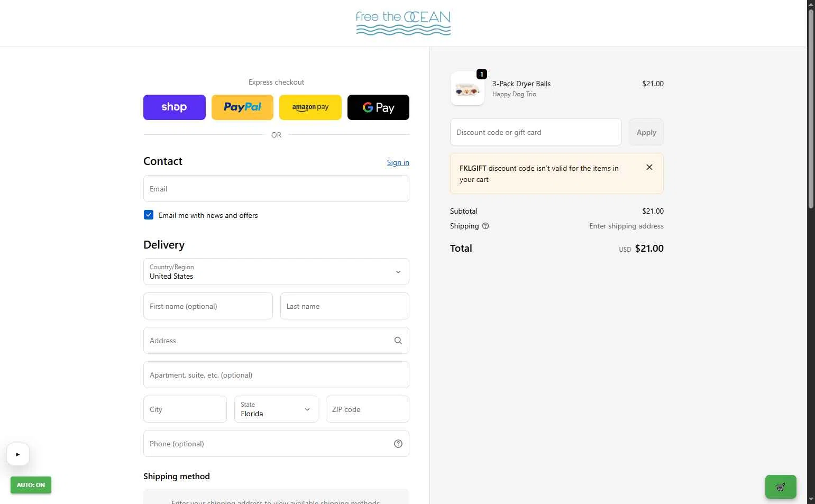
Task: Click the ZIP code field
Action: click(368, 409)
